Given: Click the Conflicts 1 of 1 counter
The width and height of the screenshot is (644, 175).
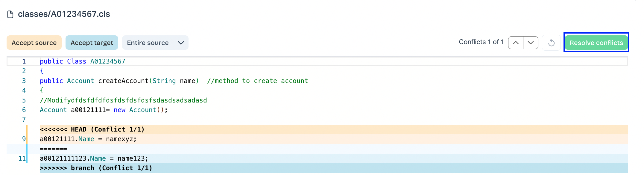Looking at the screenshot, I should pos(481,42).
